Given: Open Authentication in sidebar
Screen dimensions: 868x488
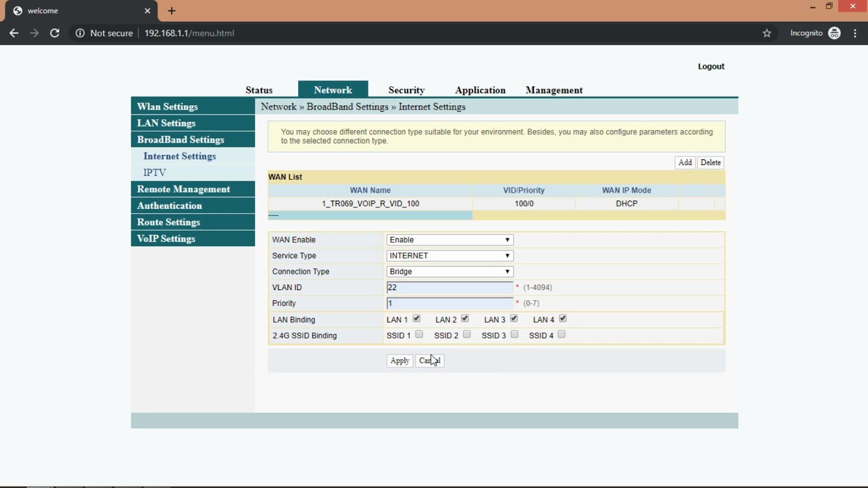Looking at the screenshot, I should coord(193,206).
